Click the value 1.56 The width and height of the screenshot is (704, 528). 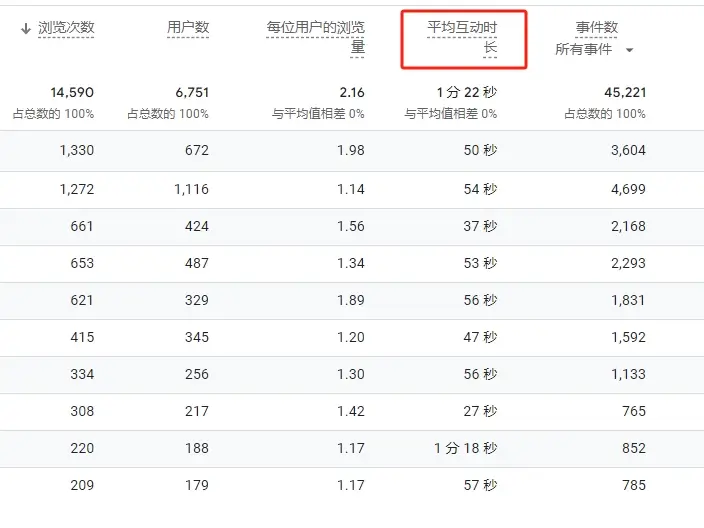351,226
